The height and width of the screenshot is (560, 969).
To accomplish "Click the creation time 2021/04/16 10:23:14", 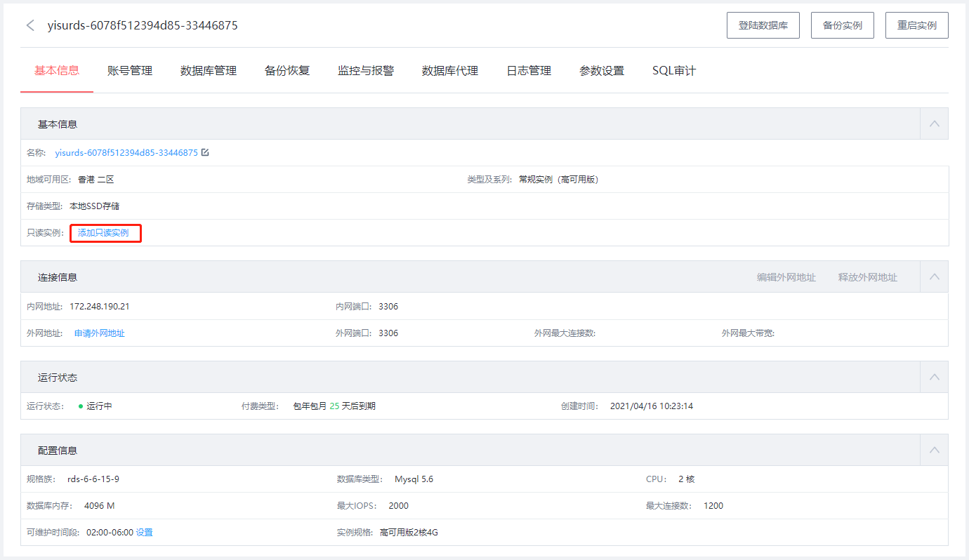I will point(652,406).
